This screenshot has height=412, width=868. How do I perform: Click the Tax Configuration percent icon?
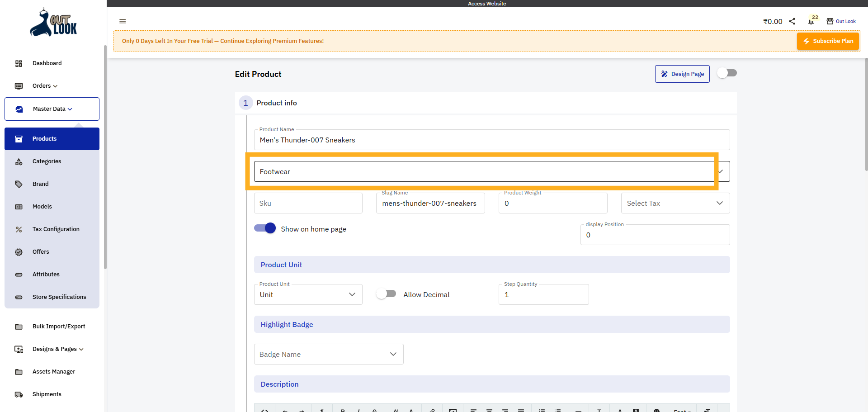[19, 229]
